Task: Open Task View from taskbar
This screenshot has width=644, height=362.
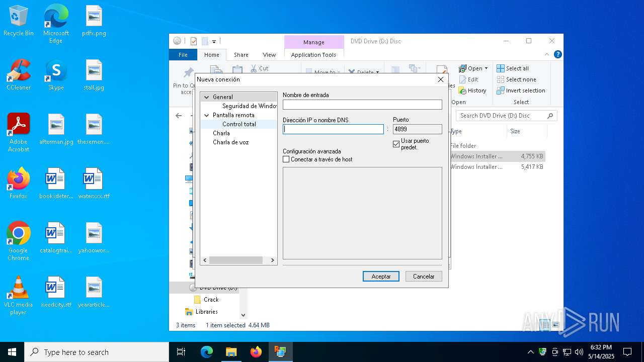Action: pyautogui.click(x=181, y=352)
